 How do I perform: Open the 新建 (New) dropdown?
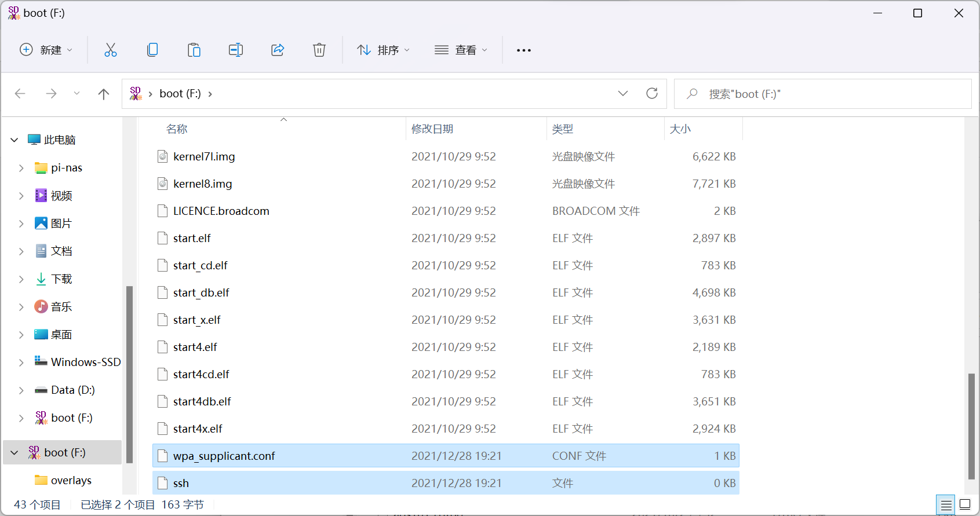(x=46, y=50)
